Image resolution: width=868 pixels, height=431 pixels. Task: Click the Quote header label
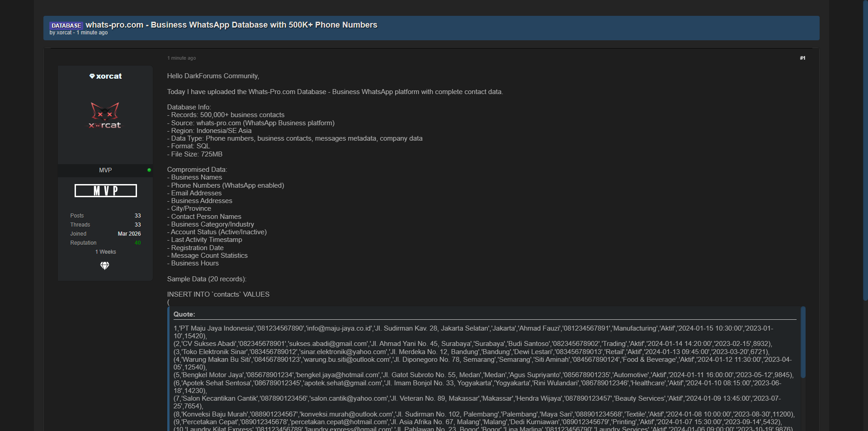coord(184,314)
